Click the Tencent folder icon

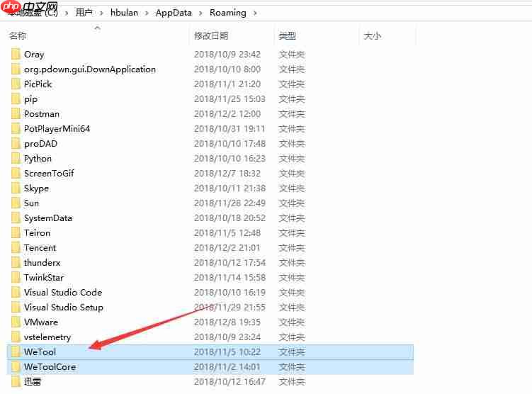16,248
